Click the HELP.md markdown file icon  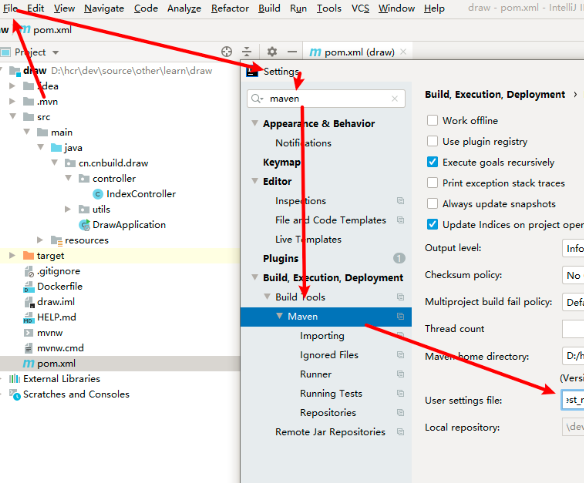point(29,318)
